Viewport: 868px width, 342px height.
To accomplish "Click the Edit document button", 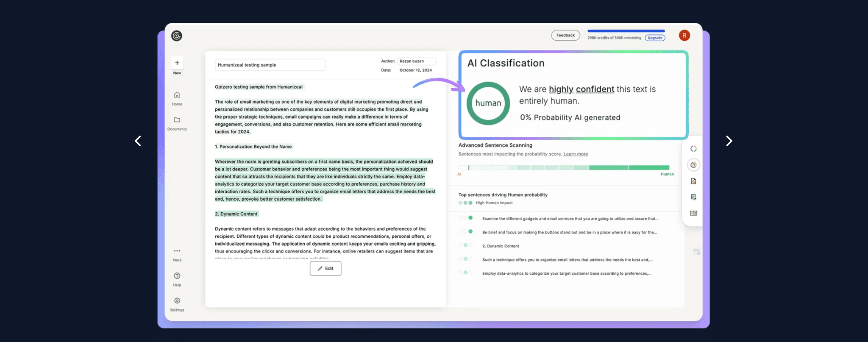I will click(325, 268).
